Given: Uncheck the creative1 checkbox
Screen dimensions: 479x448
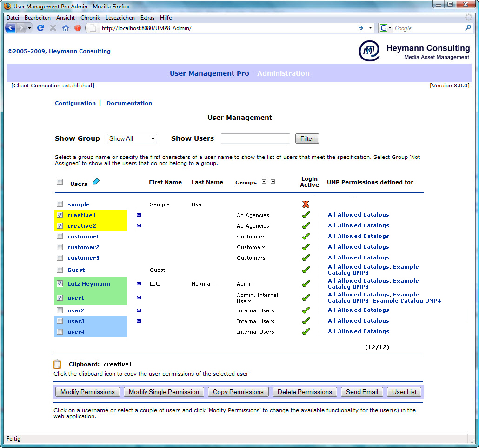Looking at the screenshot, I should point(60,215).
